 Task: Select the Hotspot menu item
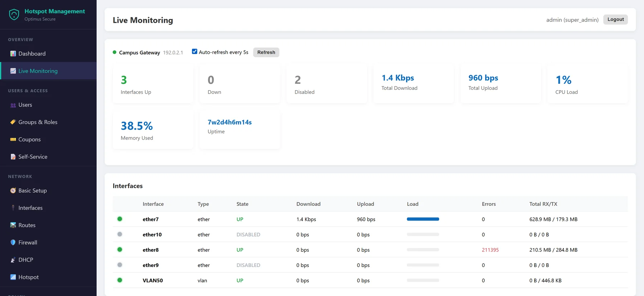pyautogui.click(x=48, y=277)
